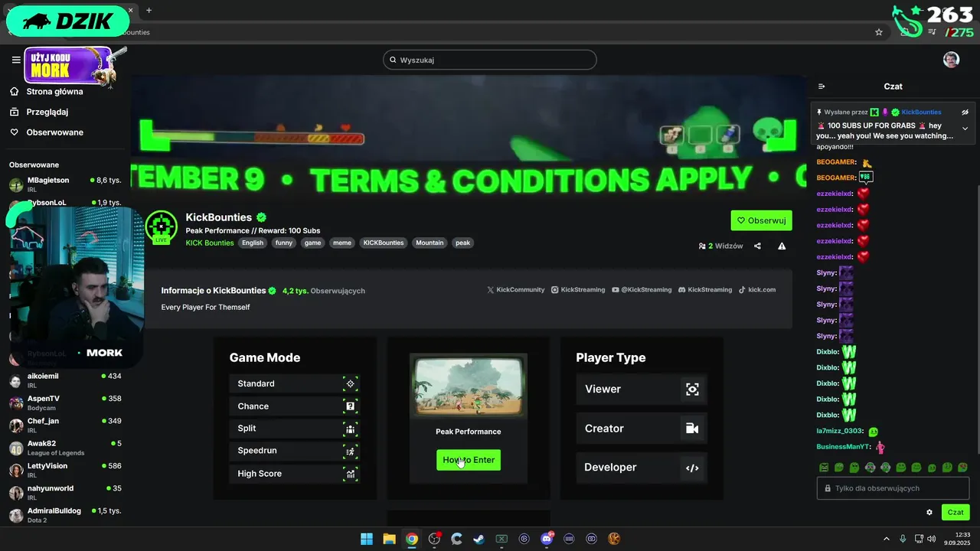
Task: Open AdmiralBulldog Dota 2 channel
Action: 65,515
